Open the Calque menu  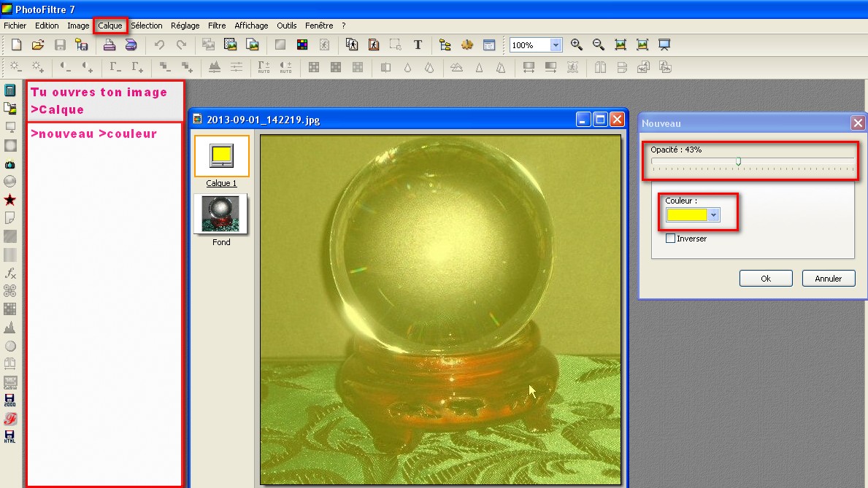tap(110, 26)
